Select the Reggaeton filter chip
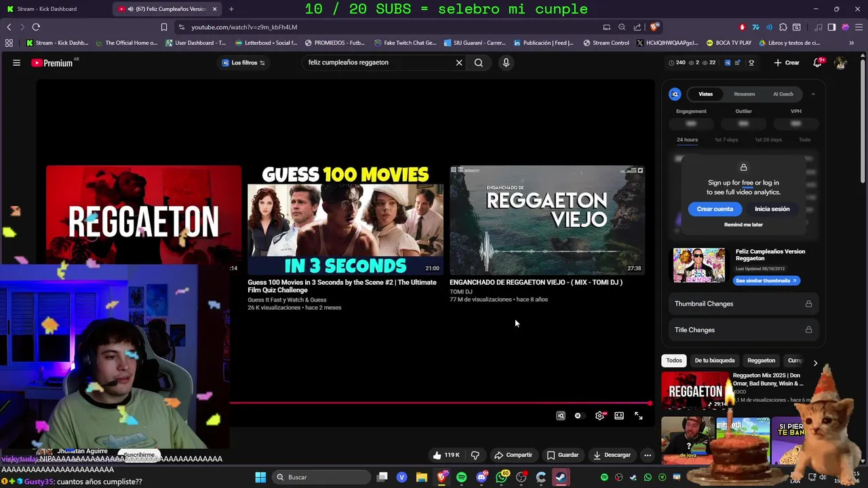Screen dimensions: 868x488 (761, 361)
